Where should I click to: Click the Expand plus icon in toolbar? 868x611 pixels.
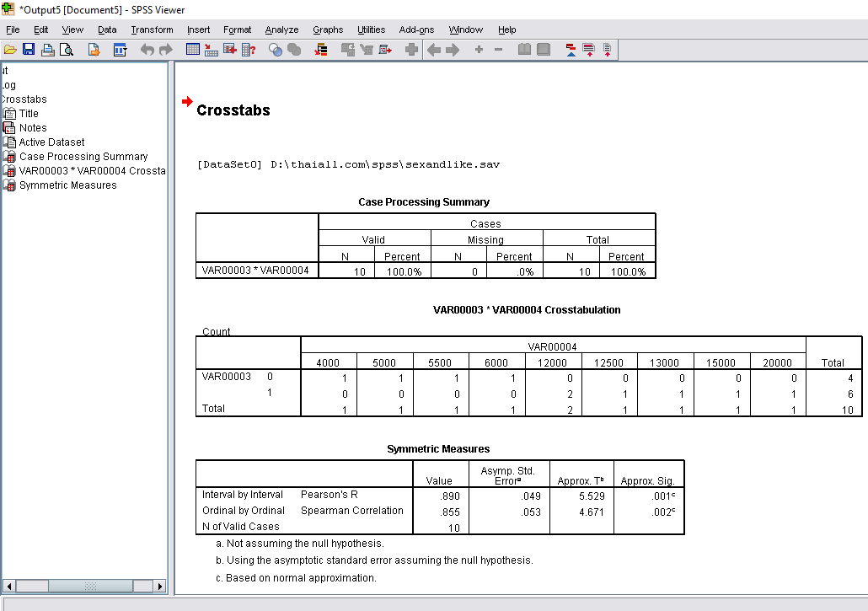(479, 50)
